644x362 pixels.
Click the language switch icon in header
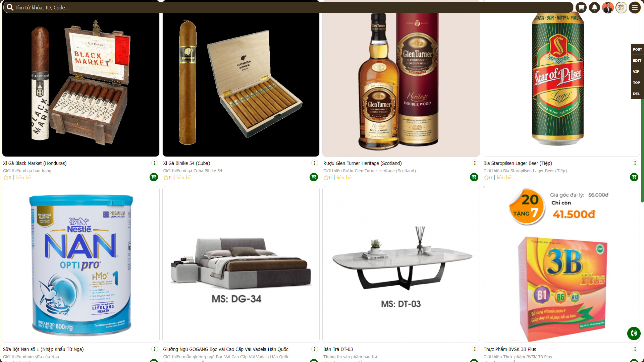(x=621, y=7)
